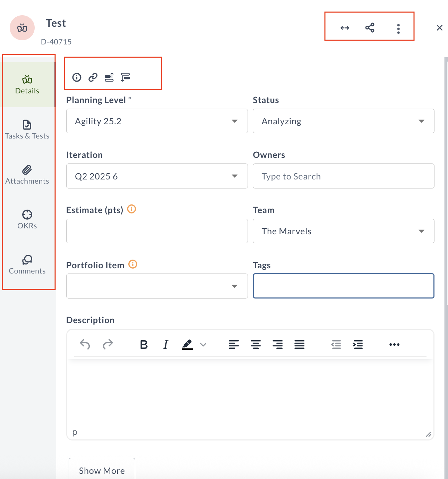Expand the Team dropdown for The Marvels
The width and height of the screenshot is (448, 479).
pyautogui.click(x=421, y=231)
